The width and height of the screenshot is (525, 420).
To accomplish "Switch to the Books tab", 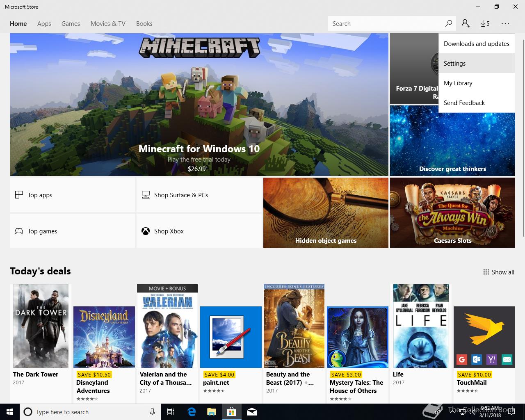I will coord(144,23).
